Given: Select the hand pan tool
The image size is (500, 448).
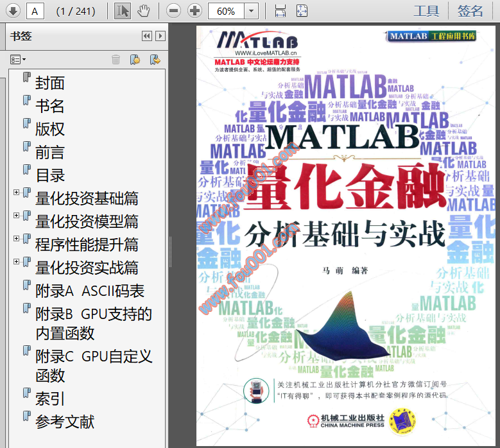Looking at the screenshot, I should (x=143, y=11).
